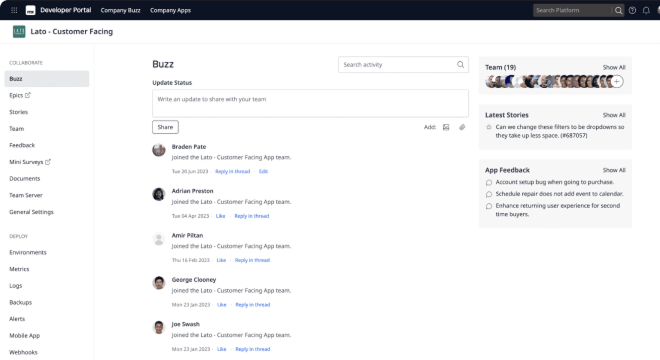The width and height of the screenshot is (660, 360).
Task: Click Show All in the Team panel
Action: (614, 67)
